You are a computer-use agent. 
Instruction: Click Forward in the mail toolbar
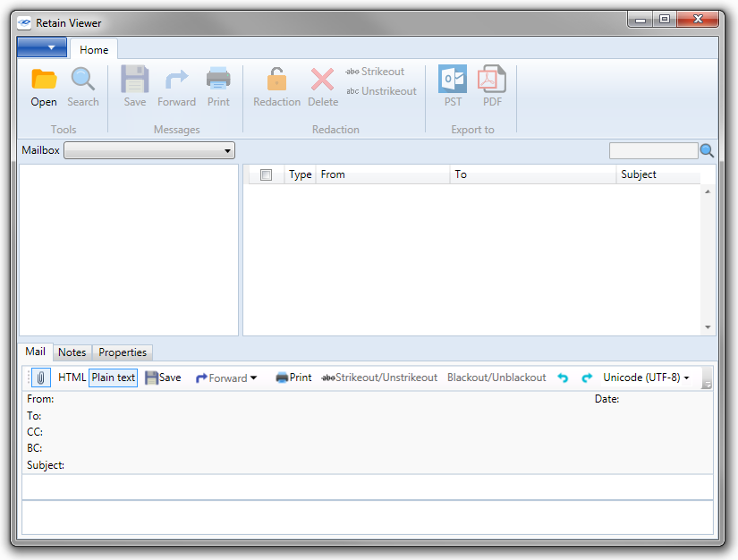221,378
